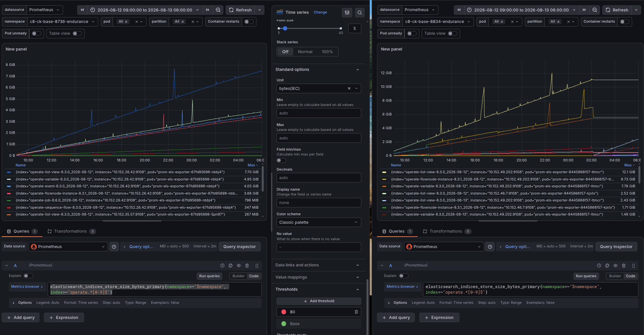Toggle Container restarts in right window

624,22
